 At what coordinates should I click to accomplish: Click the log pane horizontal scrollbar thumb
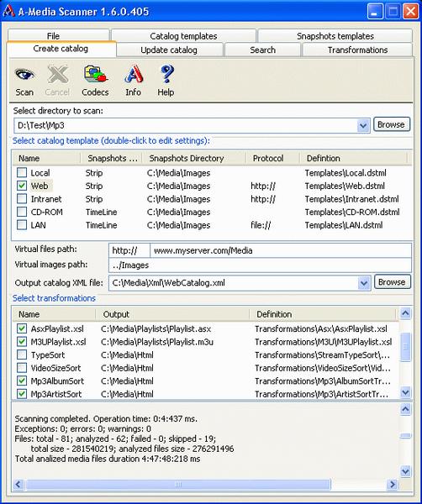pyautogui.click(x=178, y=484)
